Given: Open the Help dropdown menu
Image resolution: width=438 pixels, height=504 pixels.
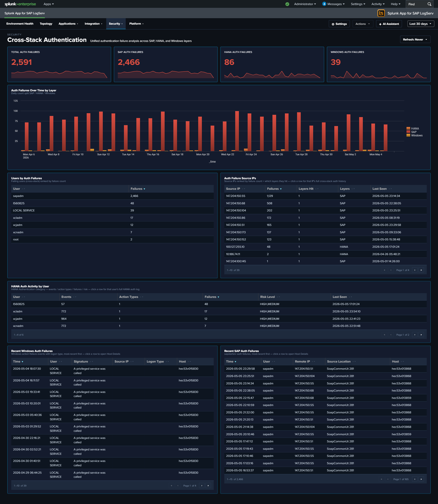Looking at the screenshot, I should point(395,4).
